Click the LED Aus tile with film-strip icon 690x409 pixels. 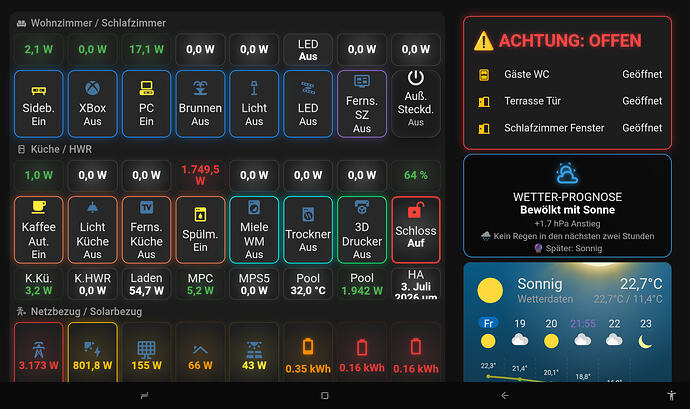(308, 104)
